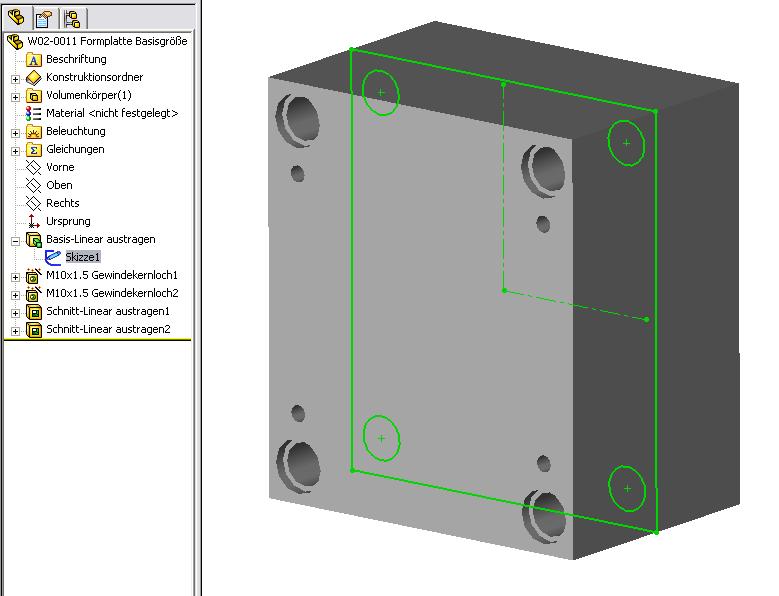Select the root item W02-0011 Formplatte Basisgröße
The height and width of the screenshot is (596, 779).
click(107, 41)
